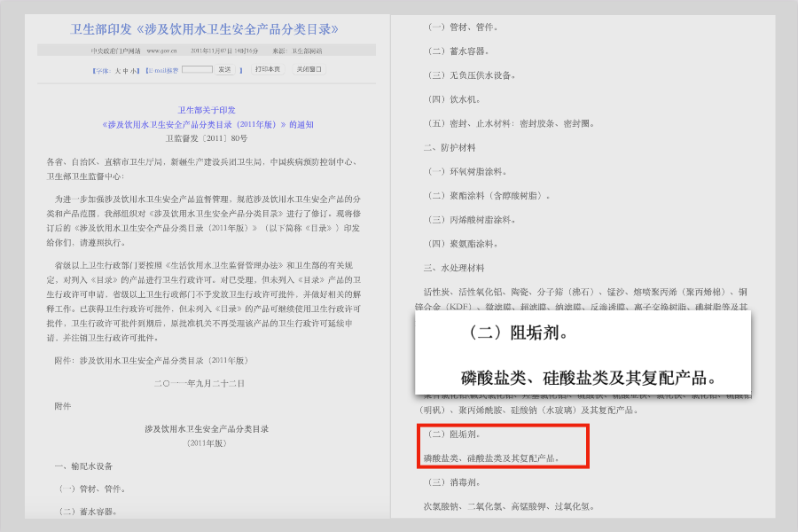Set font size to 大 (large)
The image size is (798, 532).
[118, 71]
